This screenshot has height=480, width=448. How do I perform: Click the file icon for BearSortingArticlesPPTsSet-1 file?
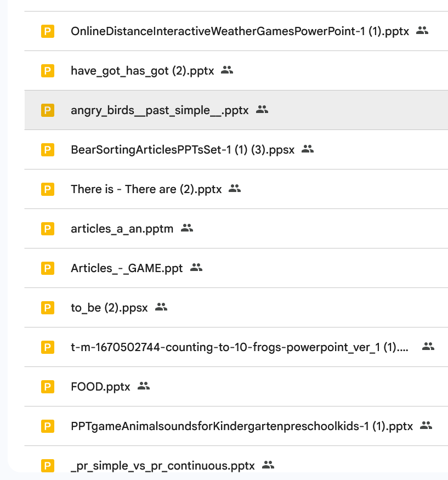[48, 150]
